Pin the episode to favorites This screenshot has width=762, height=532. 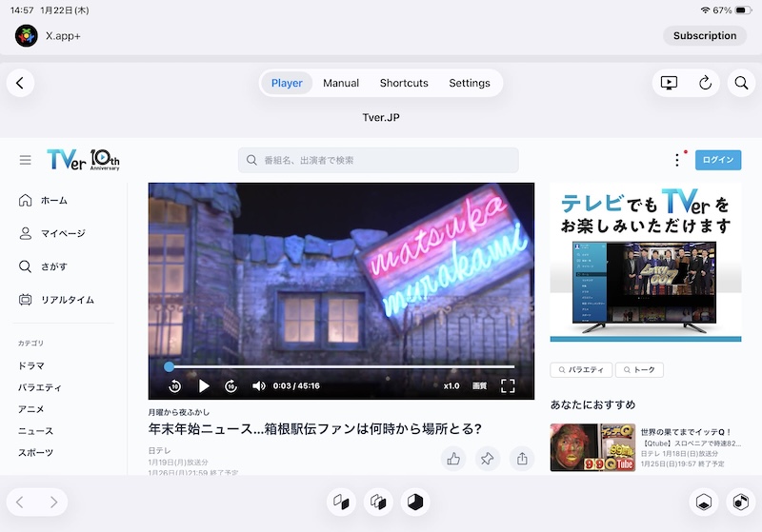click(x=488, y=459)
